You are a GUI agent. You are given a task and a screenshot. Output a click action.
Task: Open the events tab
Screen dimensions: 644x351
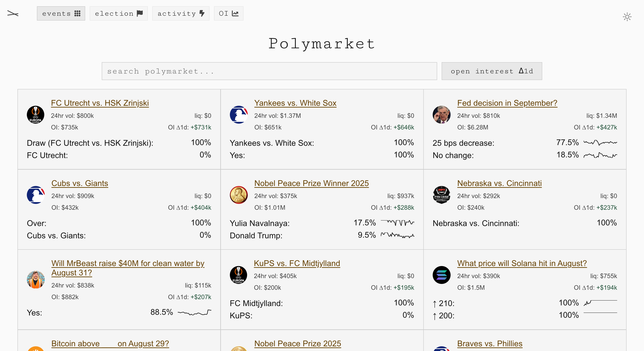61,13
